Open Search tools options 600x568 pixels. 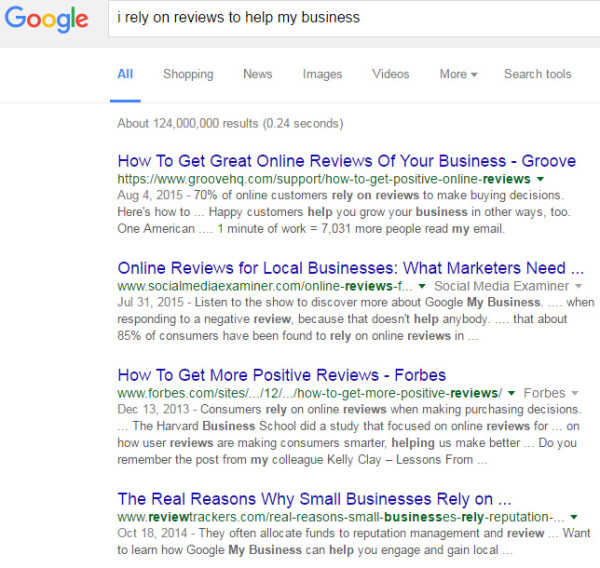tap(537, 74)
